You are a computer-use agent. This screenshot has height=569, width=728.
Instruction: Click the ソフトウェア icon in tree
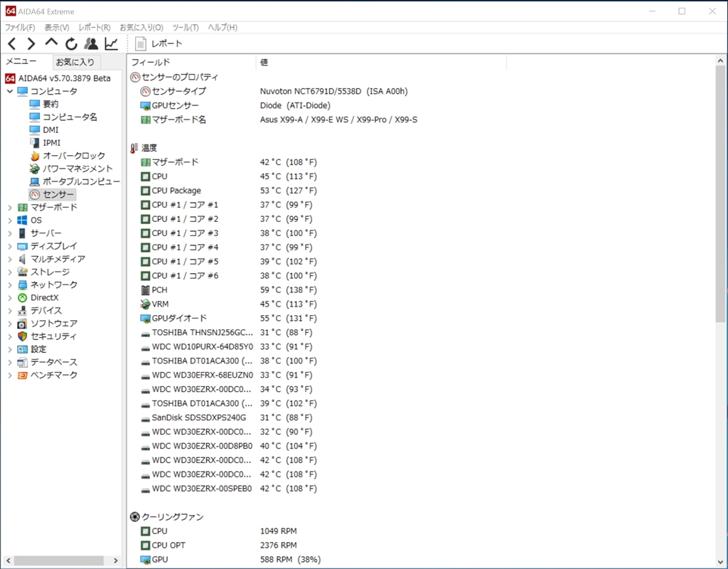(x=22, y=324)
